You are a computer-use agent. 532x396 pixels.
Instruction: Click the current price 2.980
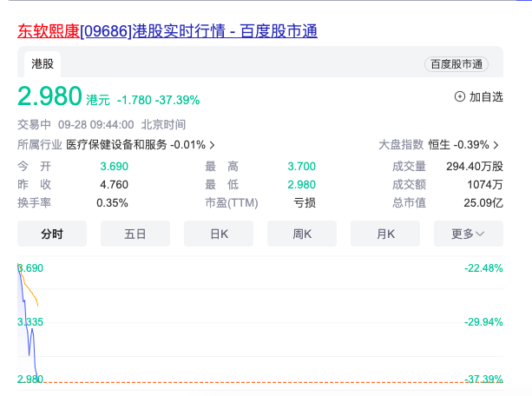coord(49,96)
